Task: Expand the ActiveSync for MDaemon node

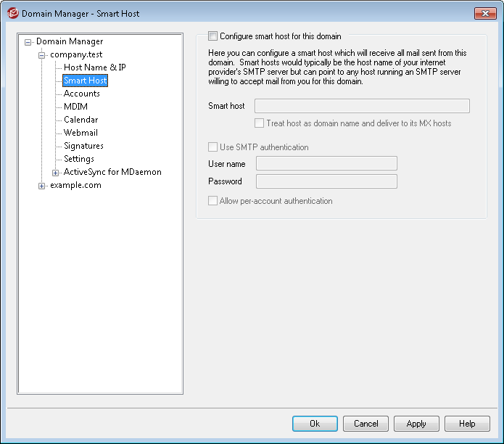Action: pyautogui.click(x=56, y=173)
